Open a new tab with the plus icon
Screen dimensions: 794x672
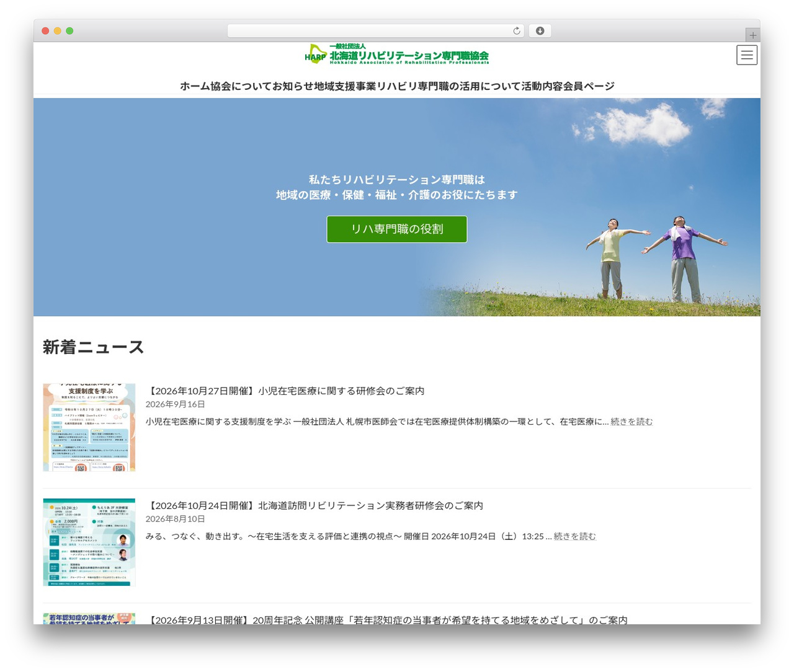coord(752,35)
